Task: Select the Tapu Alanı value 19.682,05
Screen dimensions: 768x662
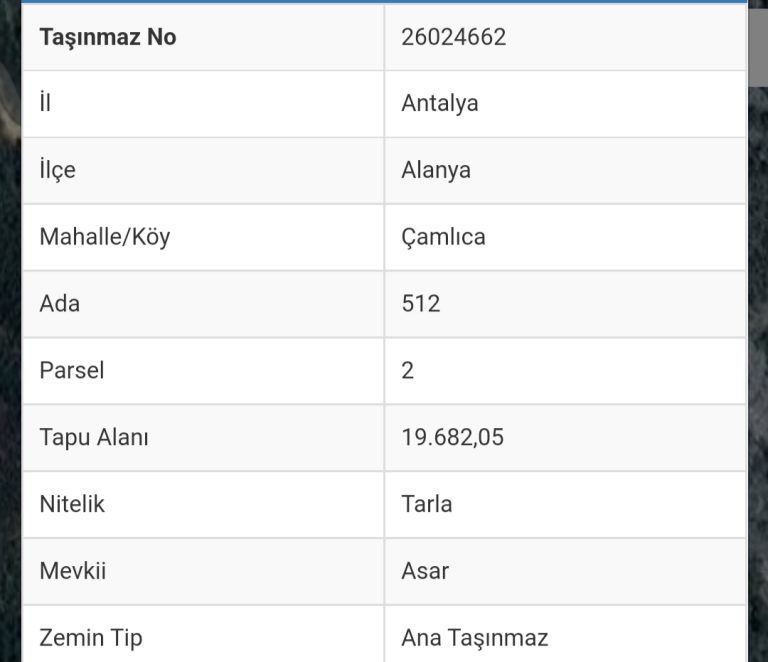Action: click(x=453, y=438)
